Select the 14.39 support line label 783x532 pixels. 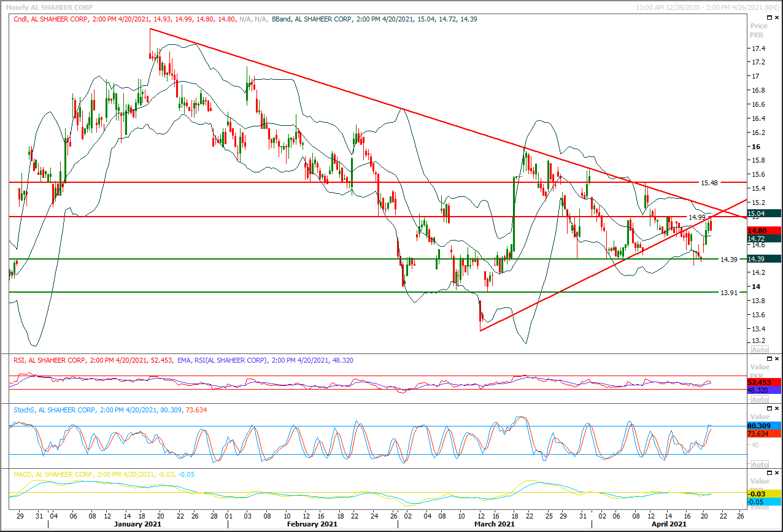[728, 260]
